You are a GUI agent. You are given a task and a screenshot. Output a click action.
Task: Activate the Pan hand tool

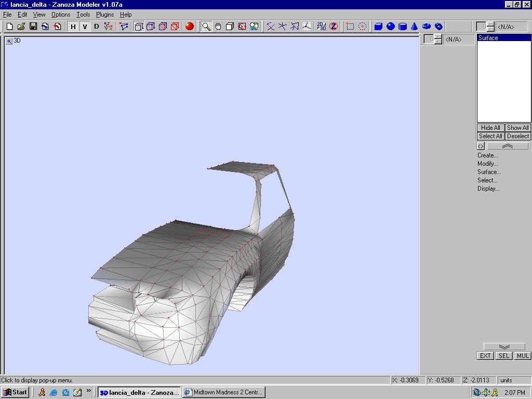218,26
